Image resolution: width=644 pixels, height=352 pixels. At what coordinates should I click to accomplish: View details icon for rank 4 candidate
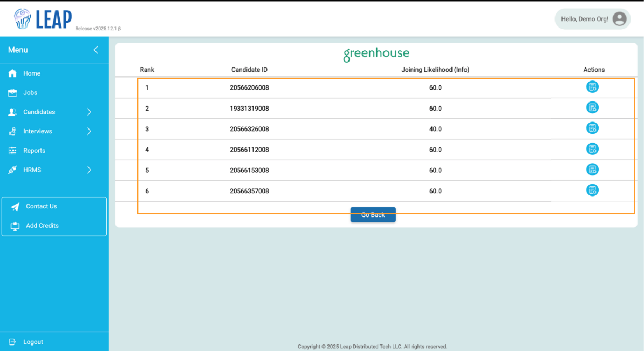tap(592, 149)
